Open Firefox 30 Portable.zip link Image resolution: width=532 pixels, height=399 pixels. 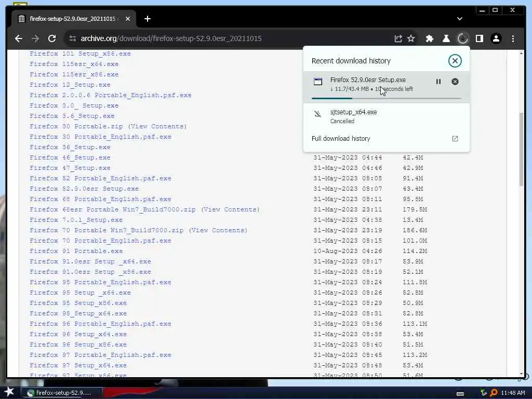coord(76,126)
